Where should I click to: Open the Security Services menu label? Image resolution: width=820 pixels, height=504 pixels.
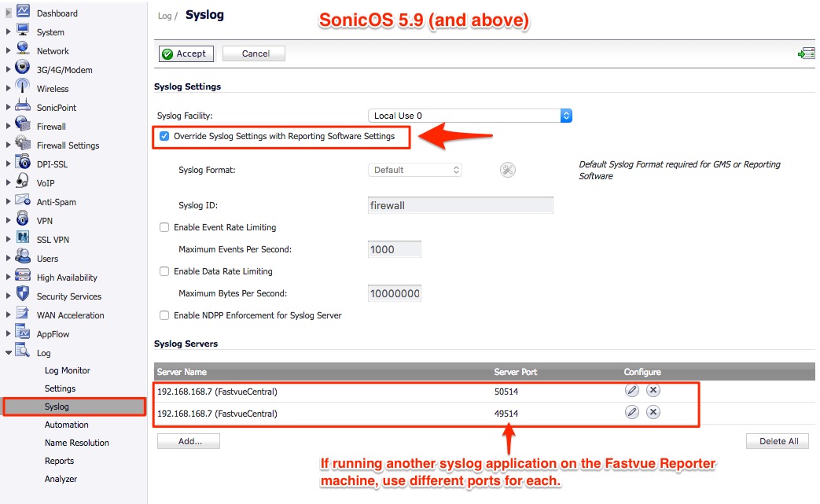click(x=69, y=296)
